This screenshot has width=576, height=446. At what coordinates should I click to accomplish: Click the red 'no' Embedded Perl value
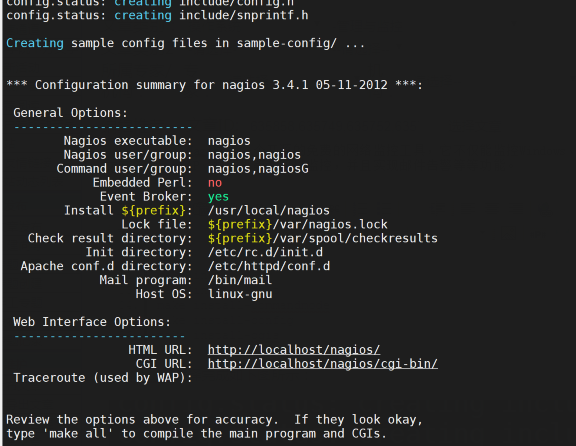tap(215, 183)
